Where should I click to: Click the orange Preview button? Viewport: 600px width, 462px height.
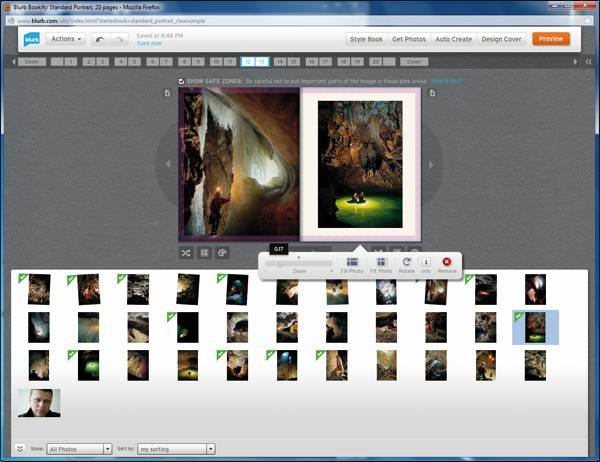(x=551, y=39)
